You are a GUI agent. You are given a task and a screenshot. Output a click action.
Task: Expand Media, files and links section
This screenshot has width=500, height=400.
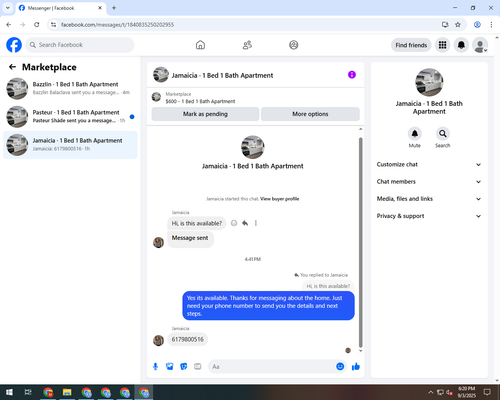click(429, 199)
